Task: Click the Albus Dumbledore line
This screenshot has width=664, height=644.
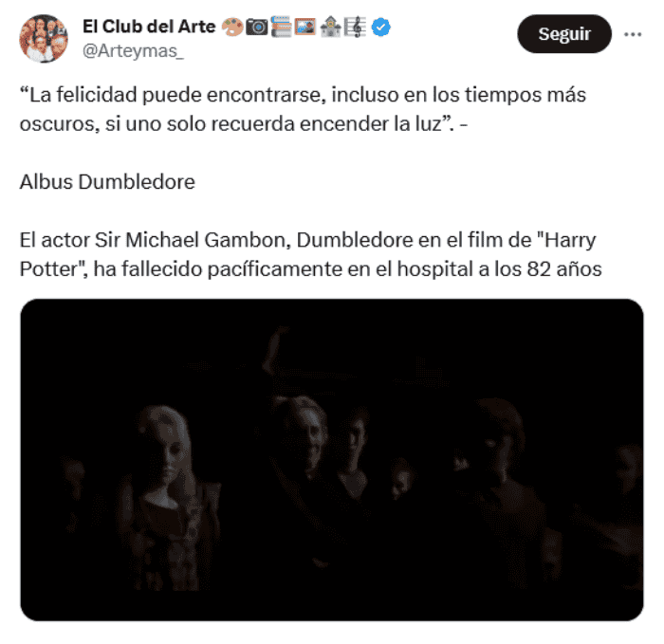Action: 107,182
